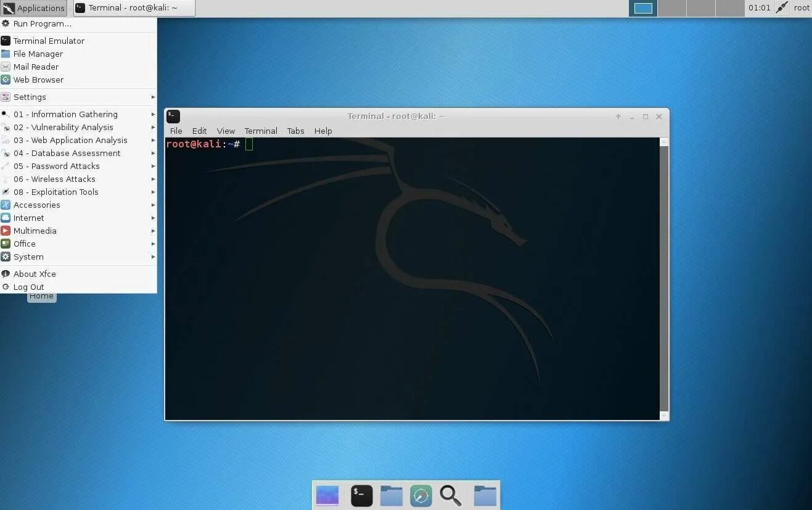Choose Log Out from Applications menu

click(x=78, y=287)
